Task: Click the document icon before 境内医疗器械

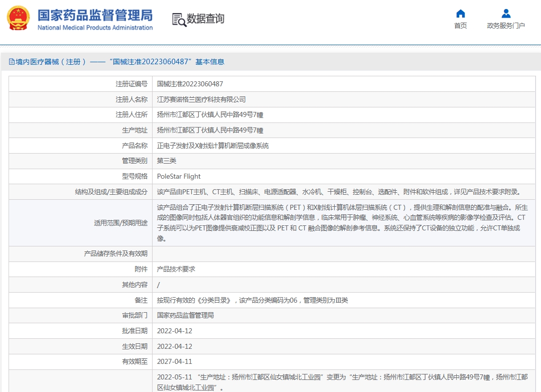Action: [x=12, y=62]
